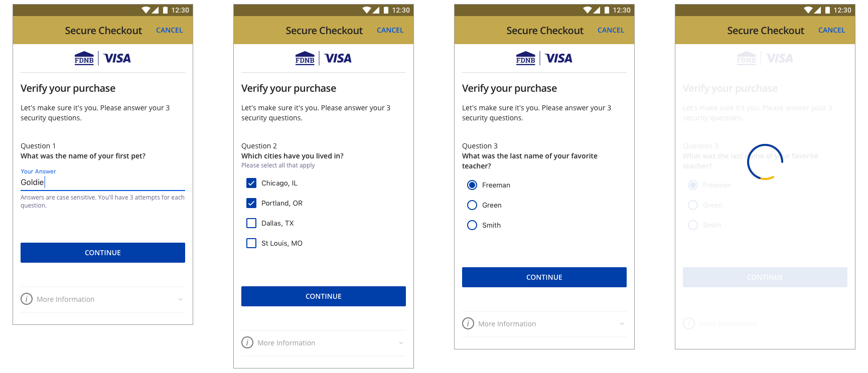Click CONTINUE below the cities question
The width and height of the screenshot is (868, 373).
pyautogui.click(x=324, y=296)
